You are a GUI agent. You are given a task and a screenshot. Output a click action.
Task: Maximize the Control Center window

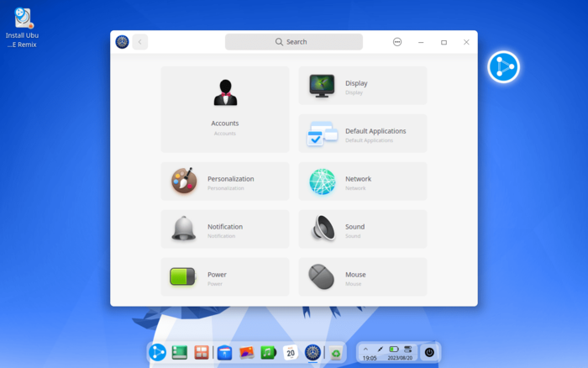pyautogui.click(x=444, y=42)
